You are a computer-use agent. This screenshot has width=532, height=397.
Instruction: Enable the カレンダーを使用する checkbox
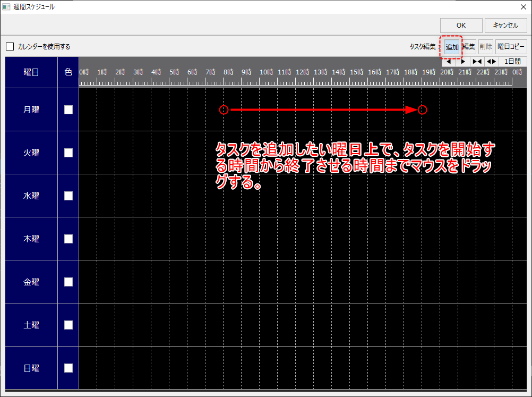pyautogui.click(x=10, y=46)
